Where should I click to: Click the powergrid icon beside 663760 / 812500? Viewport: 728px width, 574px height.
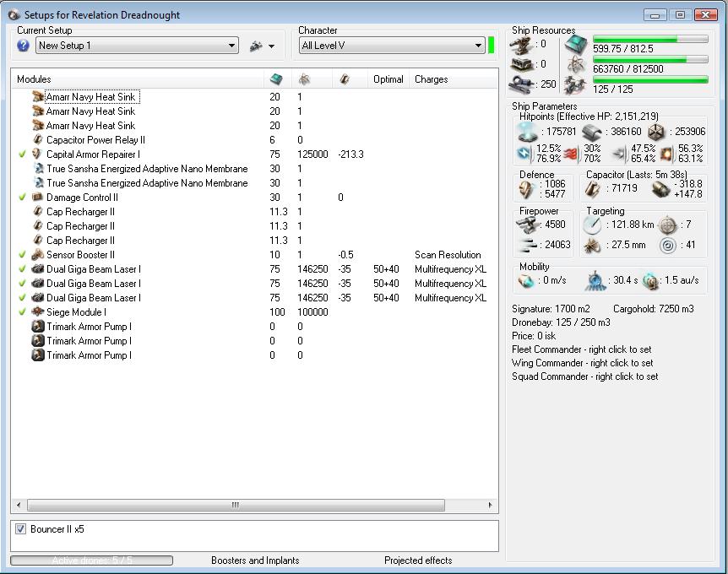coord(576,66)
